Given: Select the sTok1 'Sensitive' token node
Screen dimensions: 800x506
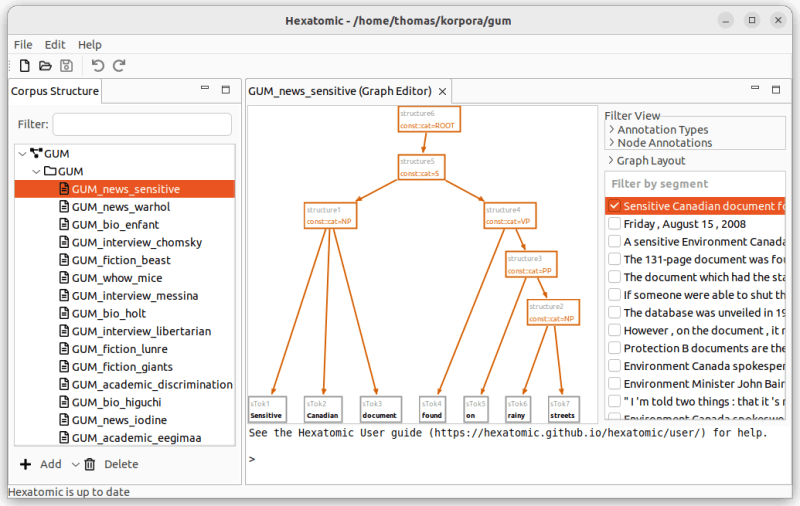Looking at the screenshot, I should point(267,409).
